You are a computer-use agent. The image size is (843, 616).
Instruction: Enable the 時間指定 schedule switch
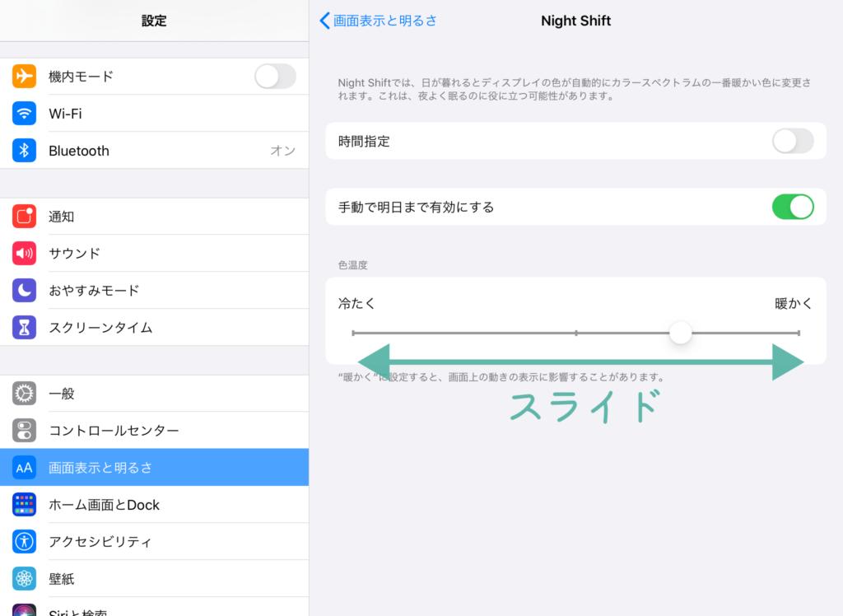pos(793,141)
